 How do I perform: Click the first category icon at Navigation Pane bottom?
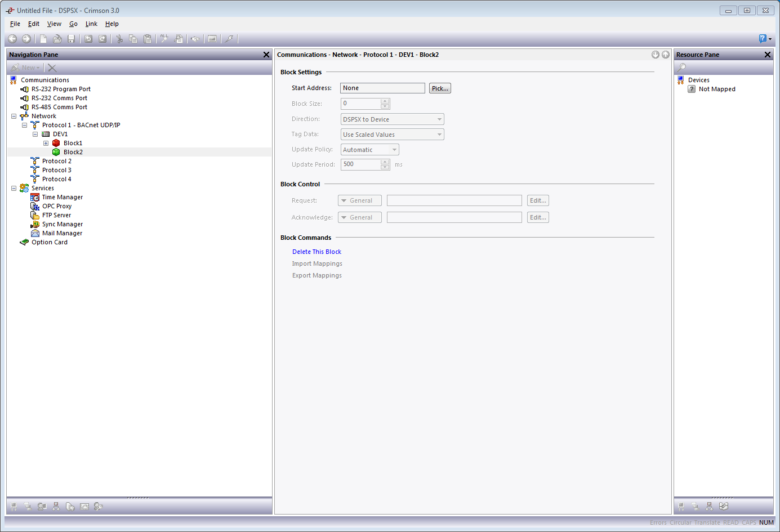(x=14, y=507)
